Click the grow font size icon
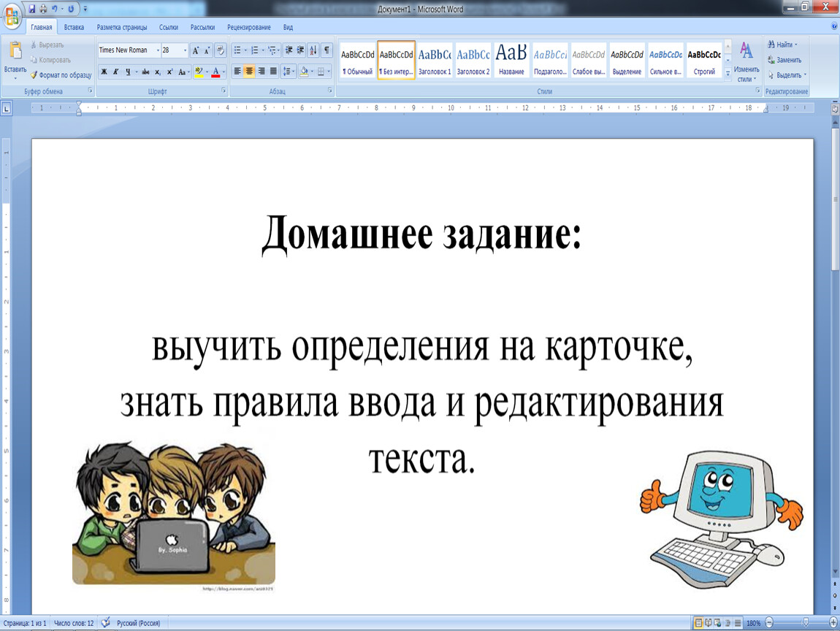 coord(196,50)
